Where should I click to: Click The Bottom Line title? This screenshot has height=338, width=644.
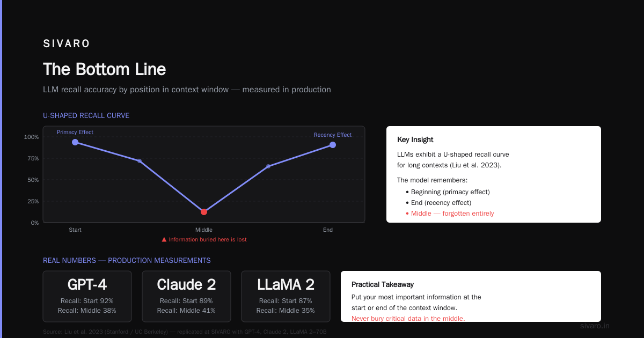point(105,69)
